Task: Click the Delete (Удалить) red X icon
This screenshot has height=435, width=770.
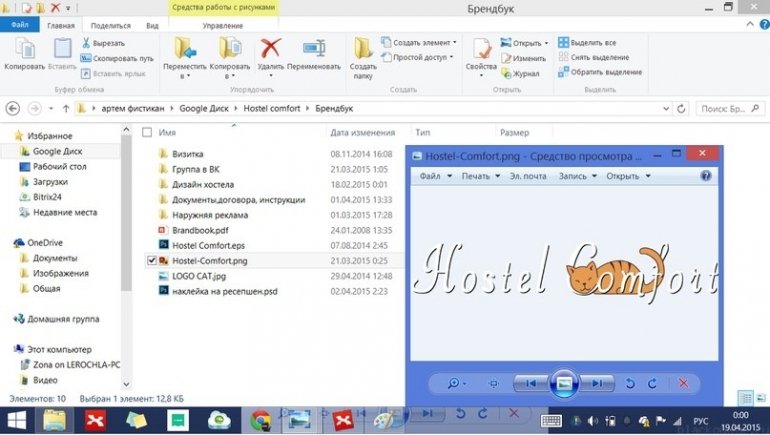Action: [270, 50]
